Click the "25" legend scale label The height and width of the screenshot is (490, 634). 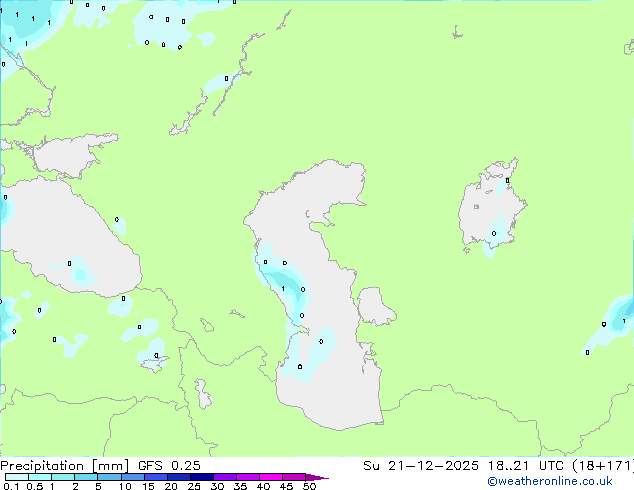[194, 486]
